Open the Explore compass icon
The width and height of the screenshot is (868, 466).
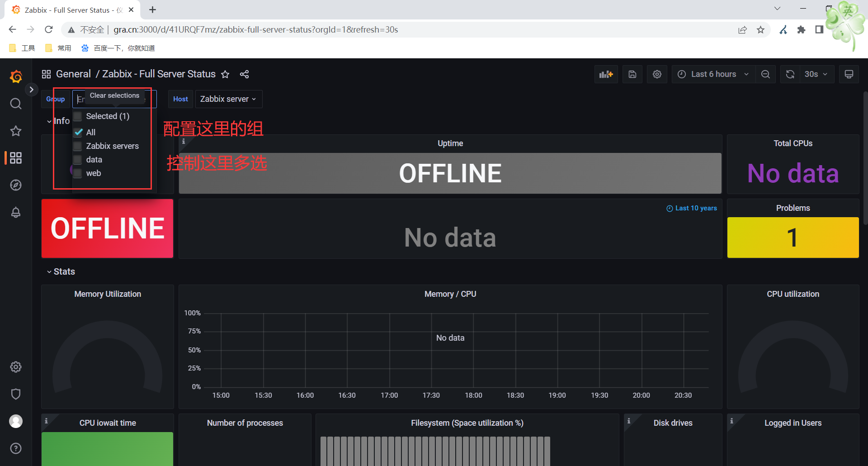[16, 185]
